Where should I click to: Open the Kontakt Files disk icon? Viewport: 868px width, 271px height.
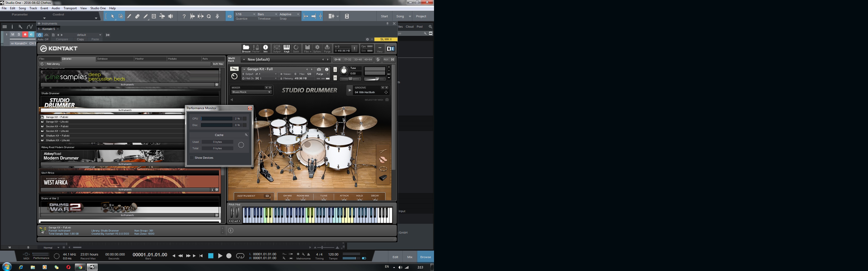coord(307,49)
